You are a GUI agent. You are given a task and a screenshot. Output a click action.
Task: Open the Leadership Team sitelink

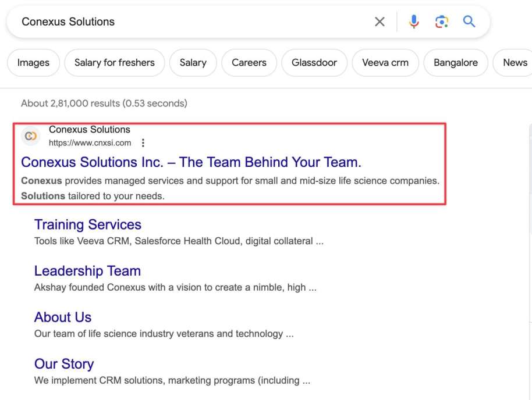click(x=87, y=271)
